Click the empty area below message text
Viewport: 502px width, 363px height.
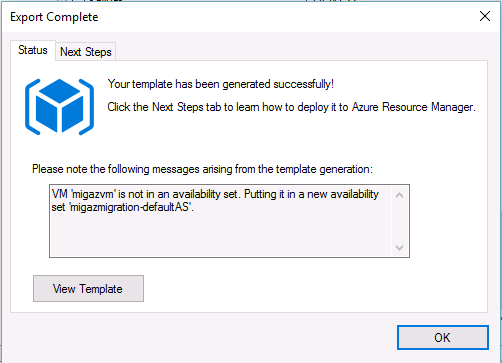[220, 235]
